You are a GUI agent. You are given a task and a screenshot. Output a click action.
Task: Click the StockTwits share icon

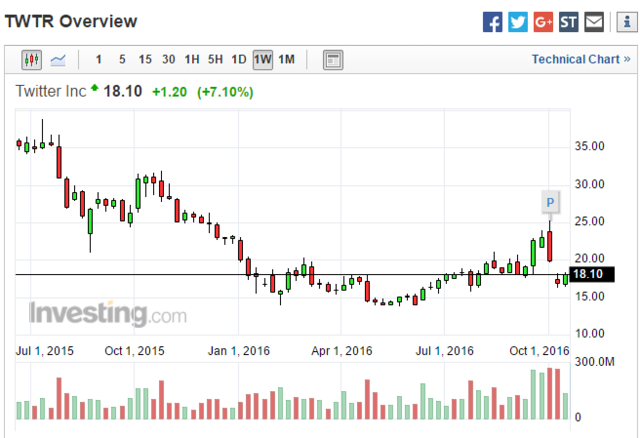tap(569, 21)
